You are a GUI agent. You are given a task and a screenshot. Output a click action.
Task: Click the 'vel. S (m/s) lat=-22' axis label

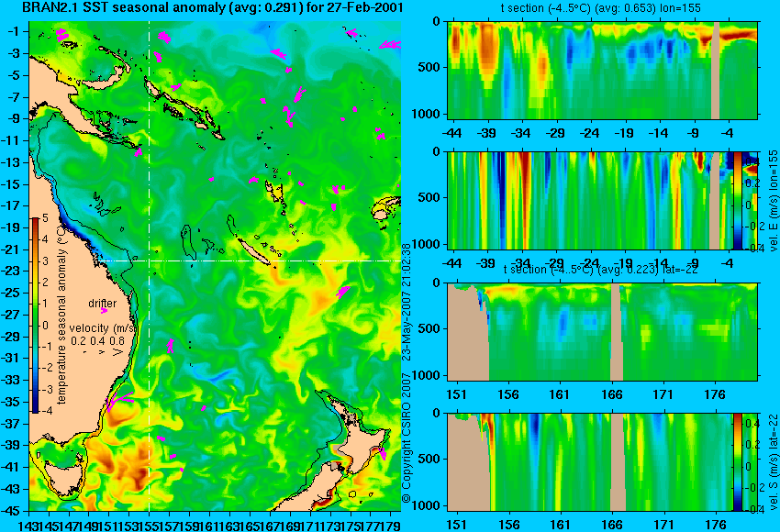click(x=773, y=462)
